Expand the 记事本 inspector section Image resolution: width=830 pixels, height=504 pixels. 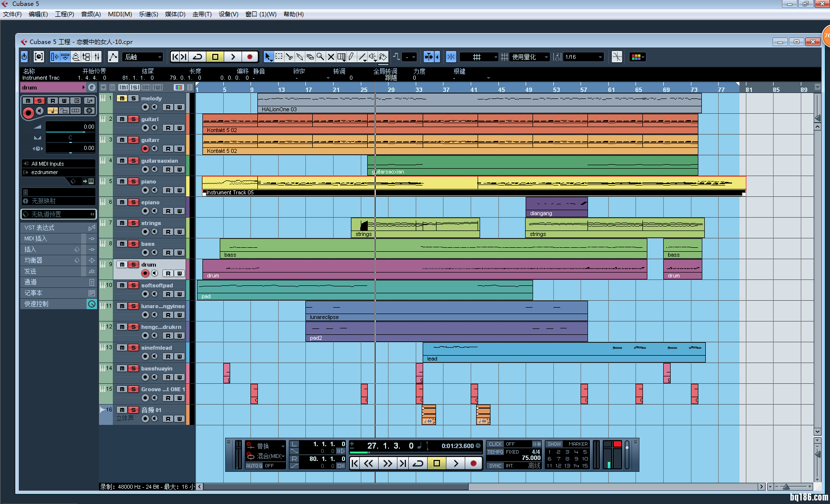pyautogui.click(x=58, y=293)
